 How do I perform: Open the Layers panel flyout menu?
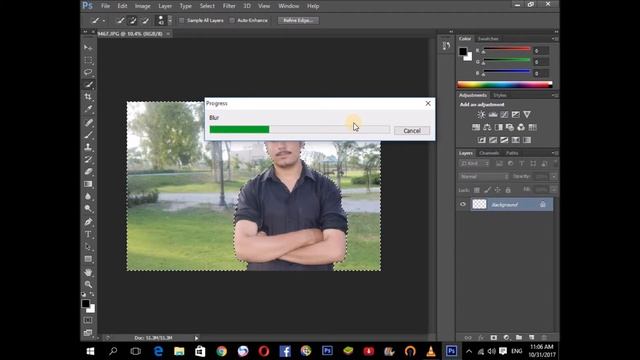555,153
